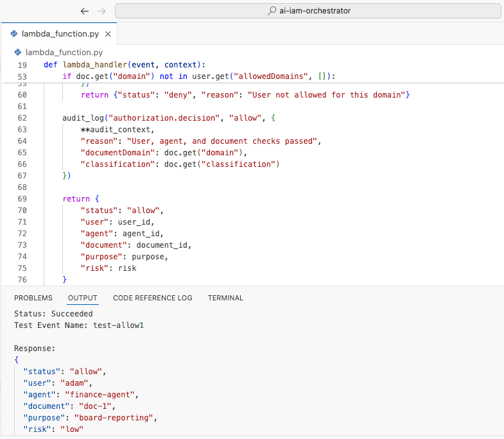Click "status": "allow" on line 70
Image resolution: width=504 pixels, height=439 pixels.
[122, 210]
